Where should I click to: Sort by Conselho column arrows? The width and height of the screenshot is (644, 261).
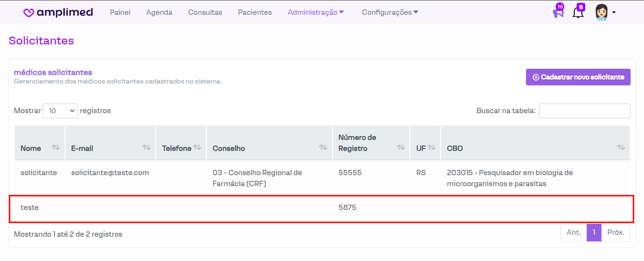(323, 147)
